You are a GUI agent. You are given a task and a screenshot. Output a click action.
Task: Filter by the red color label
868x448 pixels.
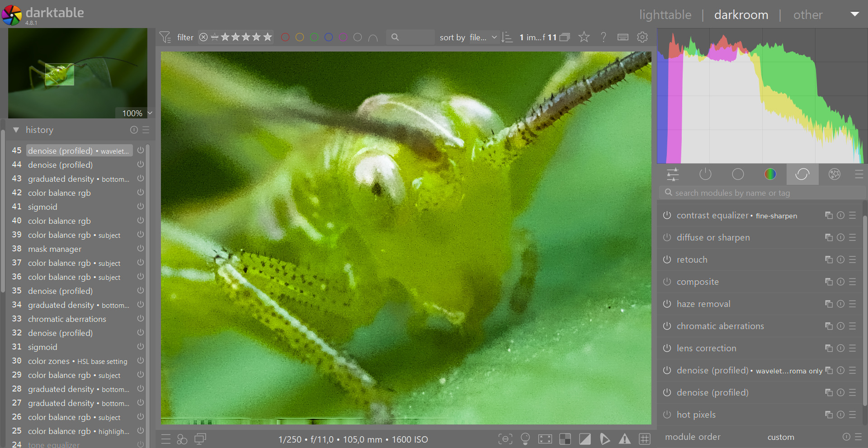pyautogui.click(x=285, y=38)
